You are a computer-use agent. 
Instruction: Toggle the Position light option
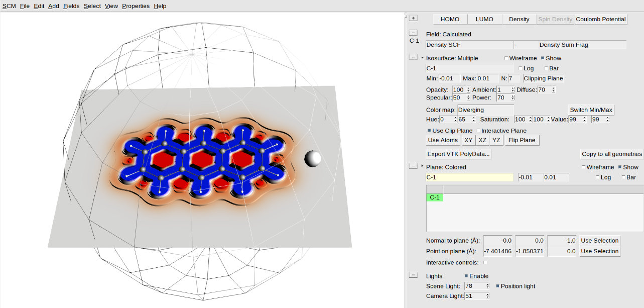497,286
